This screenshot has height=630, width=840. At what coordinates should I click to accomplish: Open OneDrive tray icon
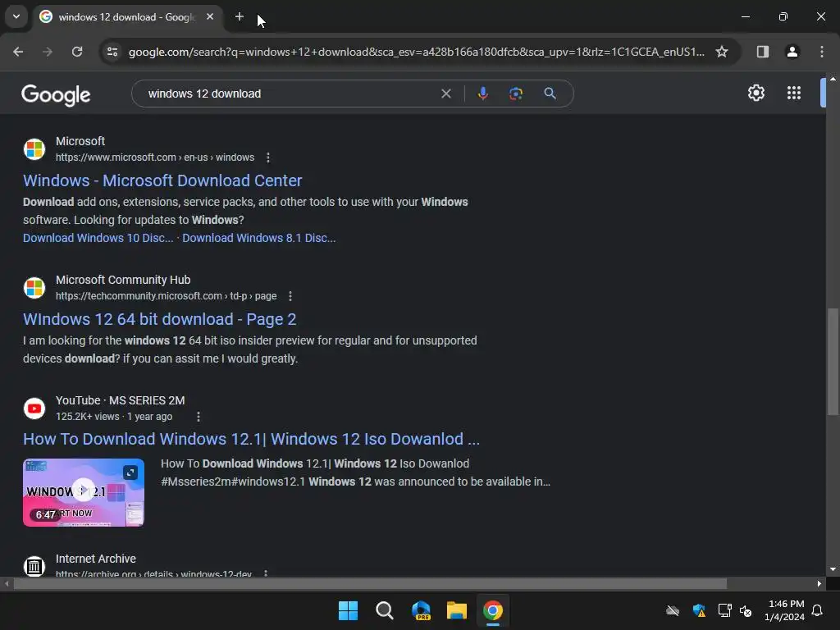pyautogui.click(x=673, y=610)
